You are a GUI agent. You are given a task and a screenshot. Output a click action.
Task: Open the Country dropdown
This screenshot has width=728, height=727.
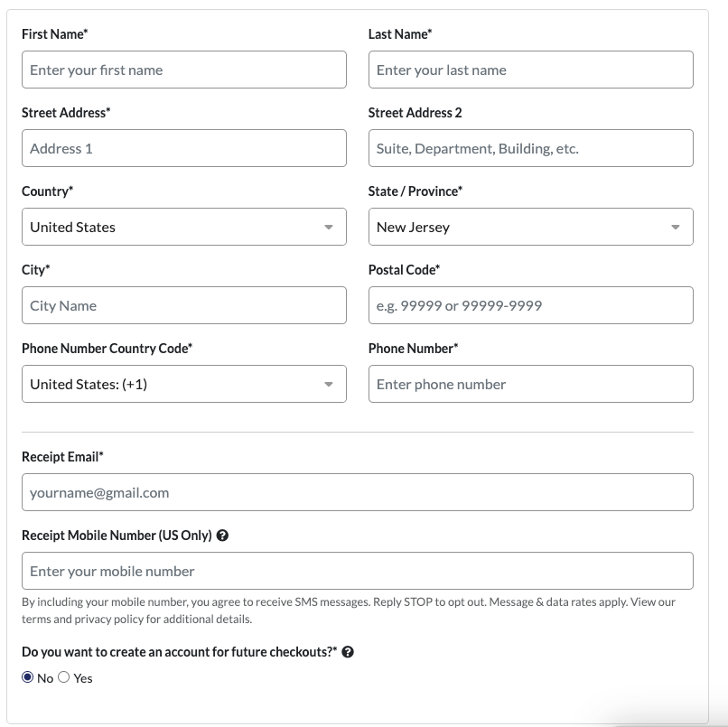point(184,227)
